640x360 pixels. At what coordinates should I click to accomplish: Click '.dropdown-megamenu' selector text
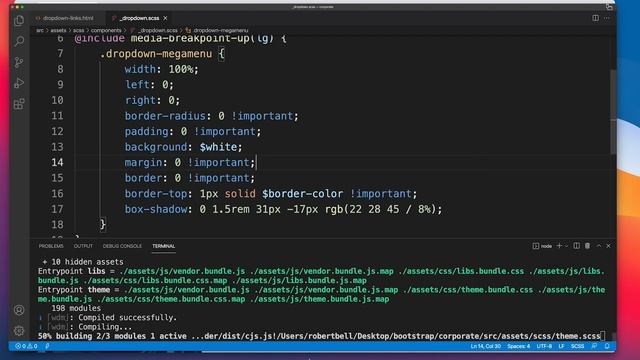[156, 54]
